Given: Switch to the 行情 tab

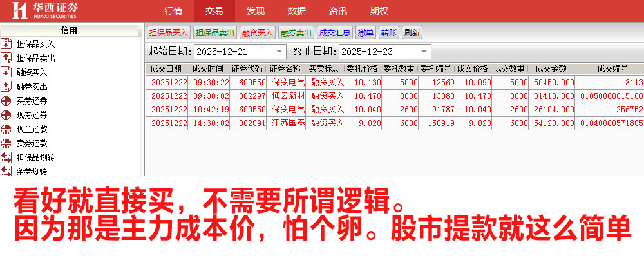Looking at the screenshot, I should coord(173,11).
